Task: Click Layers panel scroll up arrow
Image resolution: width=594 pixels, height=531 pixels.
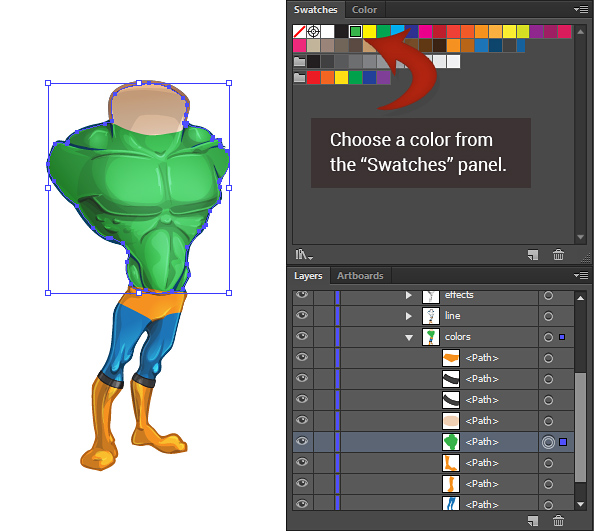Action: pos(580,298)
